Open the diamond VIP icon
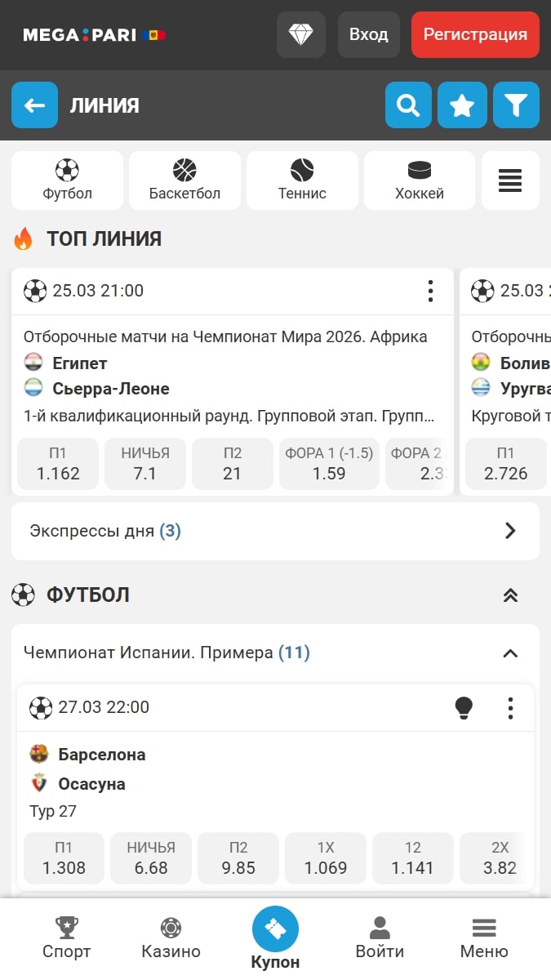 [x=301, y=34]
